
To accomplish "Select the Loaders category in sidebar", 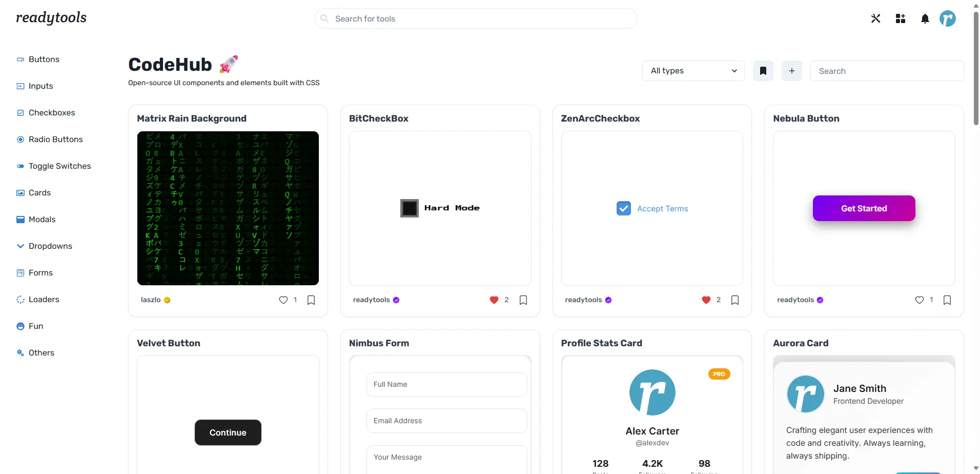I will pos(44,299).
